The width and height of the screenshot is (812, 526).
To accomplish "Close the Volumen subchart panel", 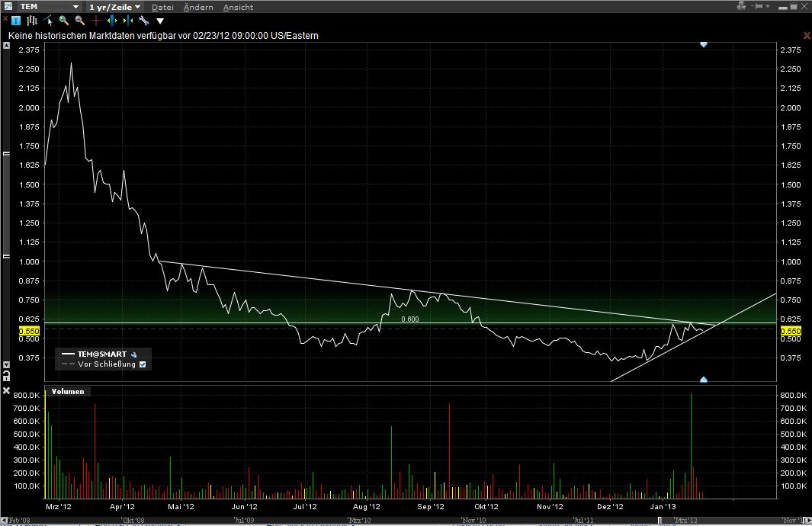I will coord(7,391).
